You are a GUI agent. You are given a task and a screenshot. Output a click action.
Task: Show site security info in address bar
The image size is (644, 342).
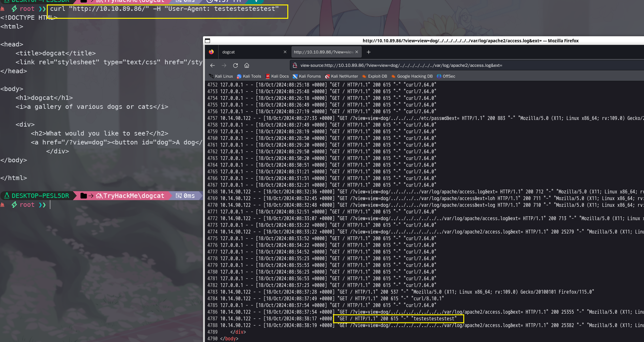tap(295, 66)
